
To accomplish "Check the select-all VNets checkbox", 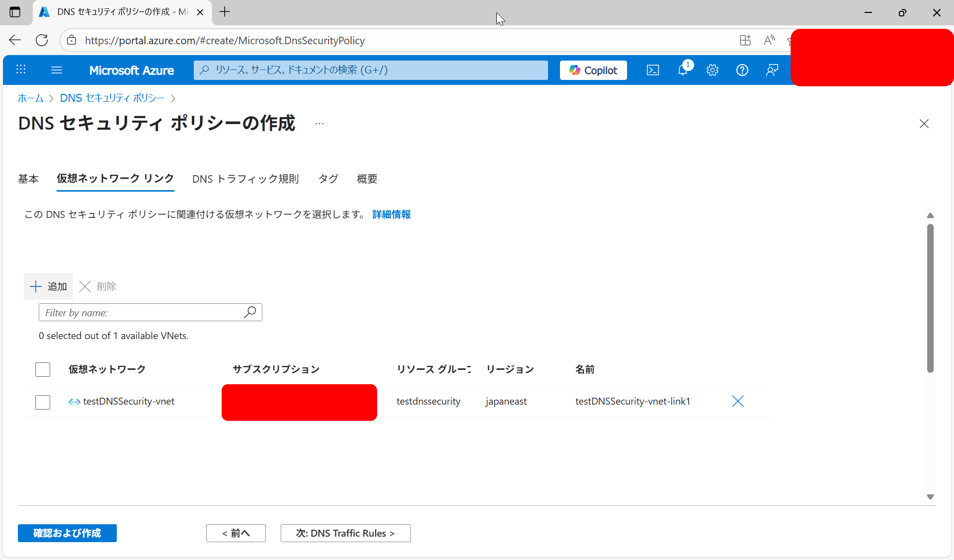I will pyautogui.click(x=43, y=369).
